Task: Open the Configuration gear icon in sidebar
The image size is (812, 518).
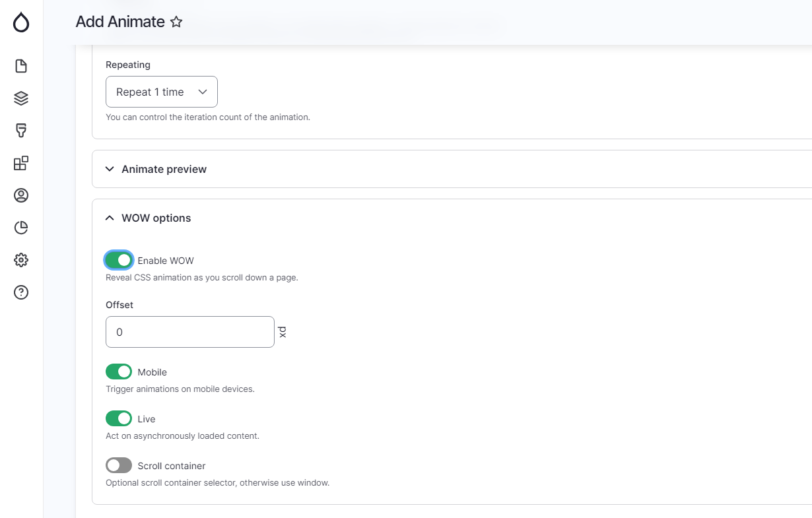Action: point(21,260)
